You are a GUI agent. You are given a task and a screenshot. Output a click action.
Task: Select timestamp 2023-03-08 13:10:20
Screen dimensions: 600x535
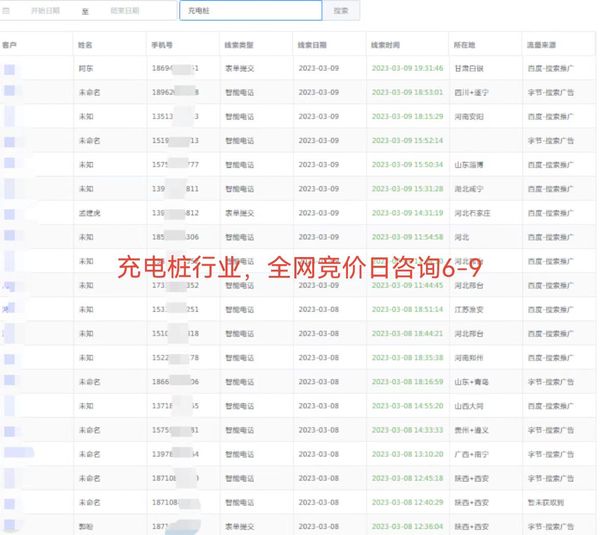408,454
